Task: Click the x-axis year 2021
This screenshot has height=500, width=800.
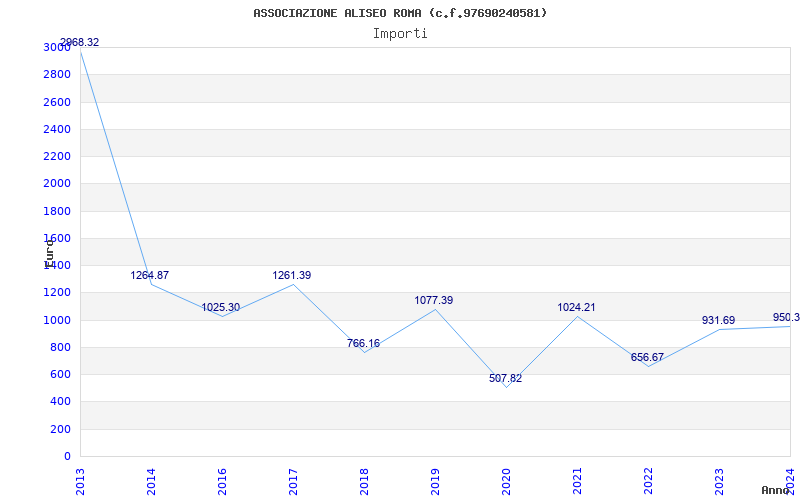Action: point(577,481)
